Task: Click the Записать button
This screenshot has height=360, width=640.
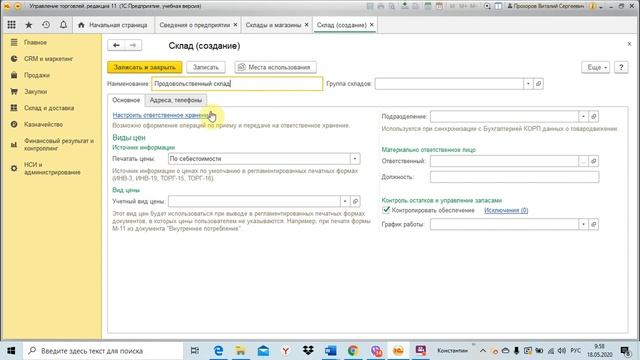Action: pos(206,67)
